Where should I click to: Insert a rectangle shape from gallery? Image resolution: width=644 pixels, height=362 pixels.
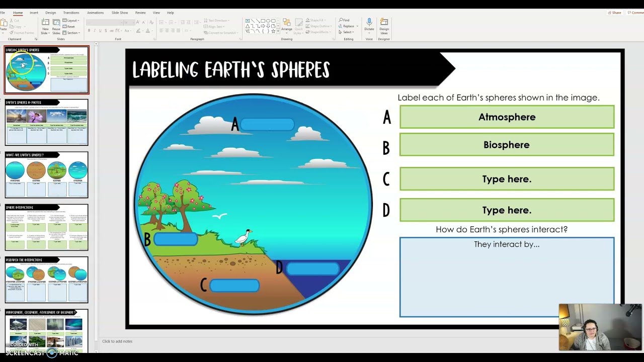click(x=263, y=21)
